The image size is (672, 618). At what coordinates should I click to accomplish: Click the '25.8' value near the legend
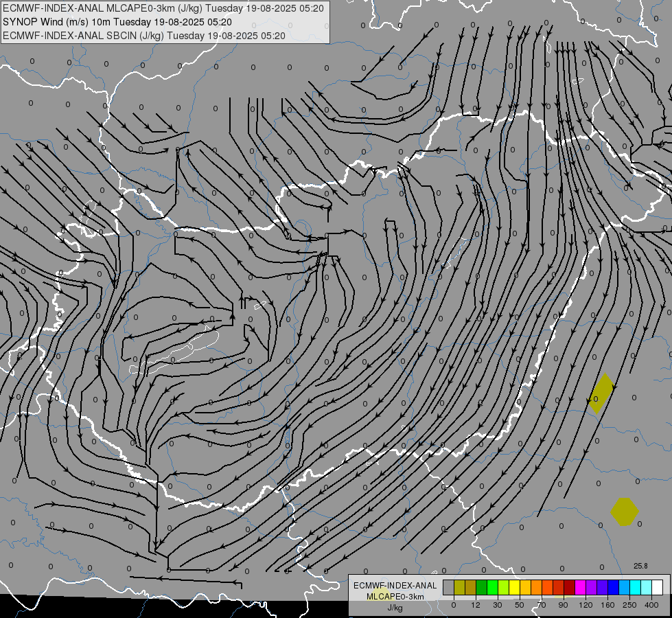(x=640, y=566)
